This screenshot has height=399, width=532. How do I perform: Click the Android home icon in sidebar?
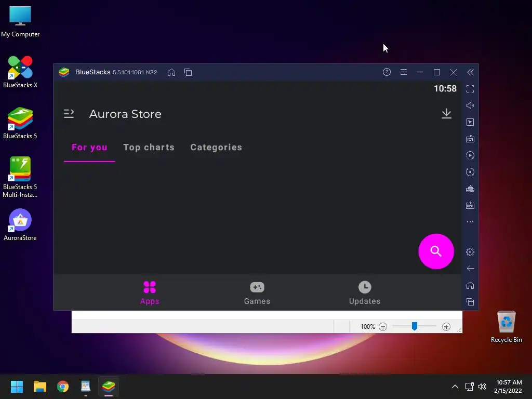pyautogui.click(x=470, y=285)
